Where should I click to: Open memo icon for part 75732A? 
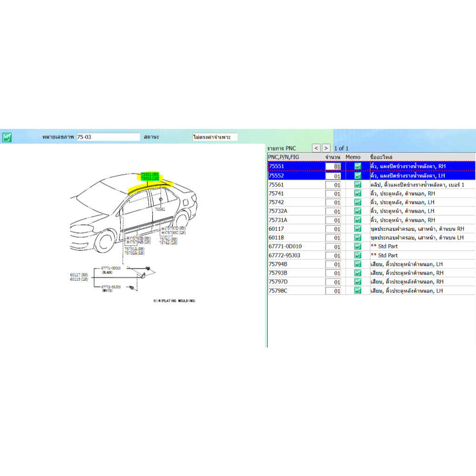(x=357, y=211)
